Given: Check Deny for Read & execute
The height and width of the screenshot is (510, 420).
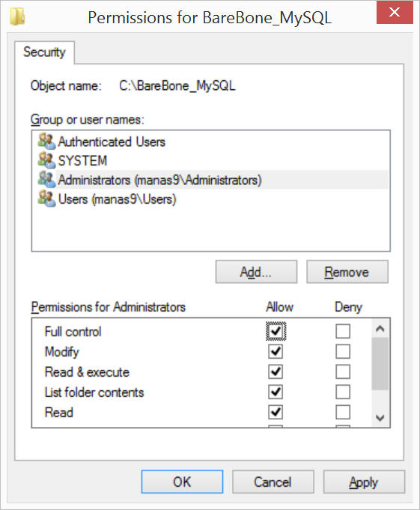Looking at the screenshot, I should [x=343, y=371].
